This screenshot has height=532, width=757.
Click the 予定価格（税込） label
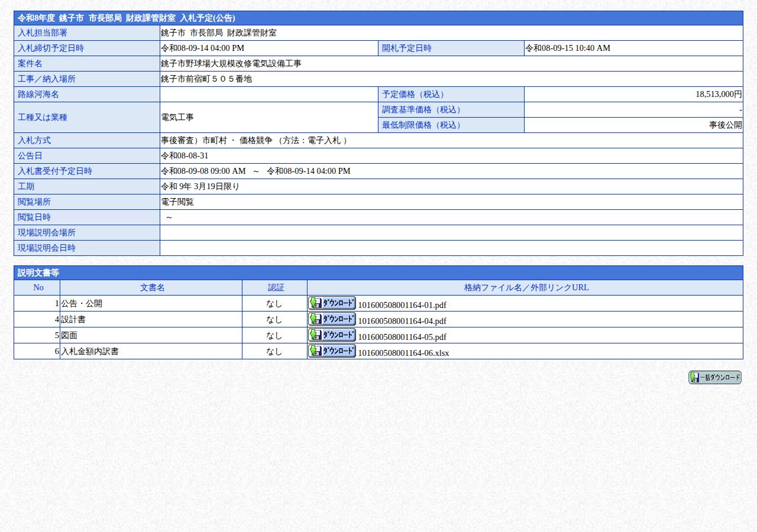(x=415, y=95)
